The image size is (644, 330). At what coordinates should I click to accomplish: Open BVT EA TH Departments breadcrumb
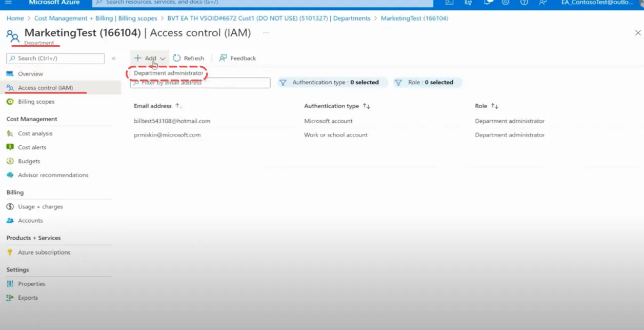pyautogui.click(x=269, y=18)
